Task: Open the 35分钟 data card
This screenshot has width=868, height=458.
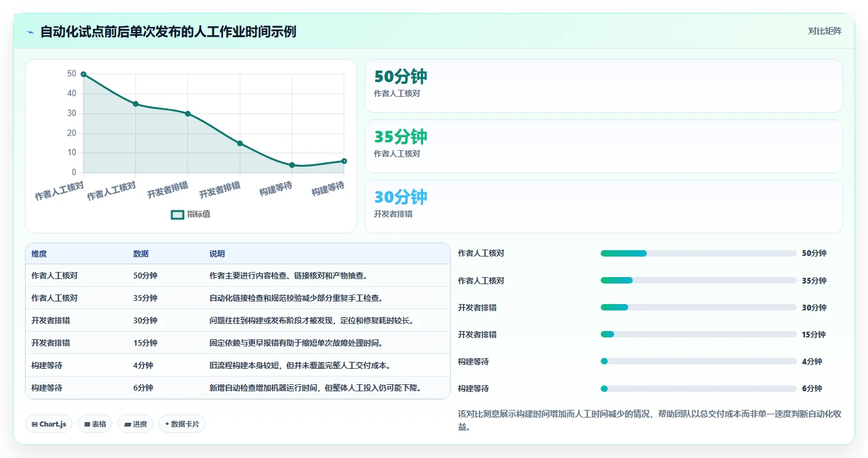Action: coord(603,146)
